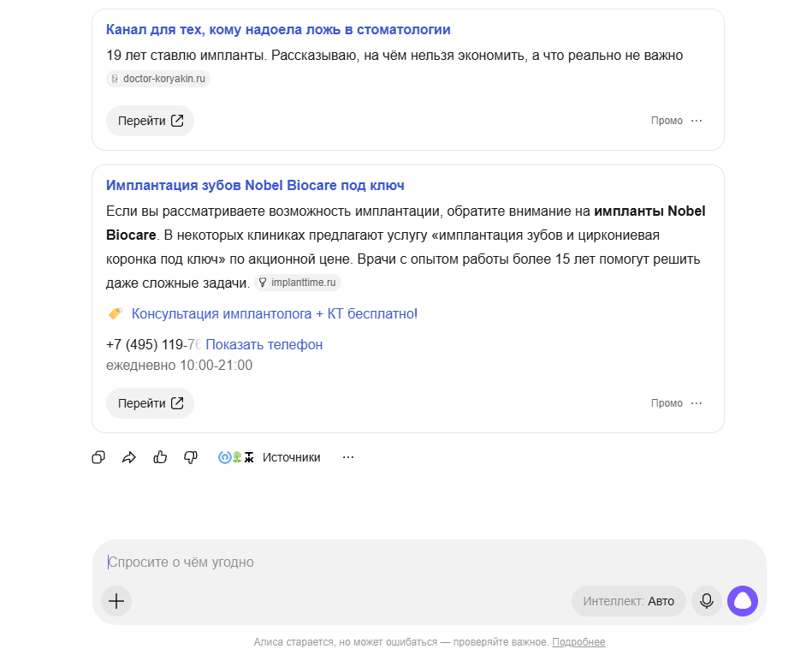
Task: Open the Интеллект: Авто mode selector
Action: click(x=629, y=601)
